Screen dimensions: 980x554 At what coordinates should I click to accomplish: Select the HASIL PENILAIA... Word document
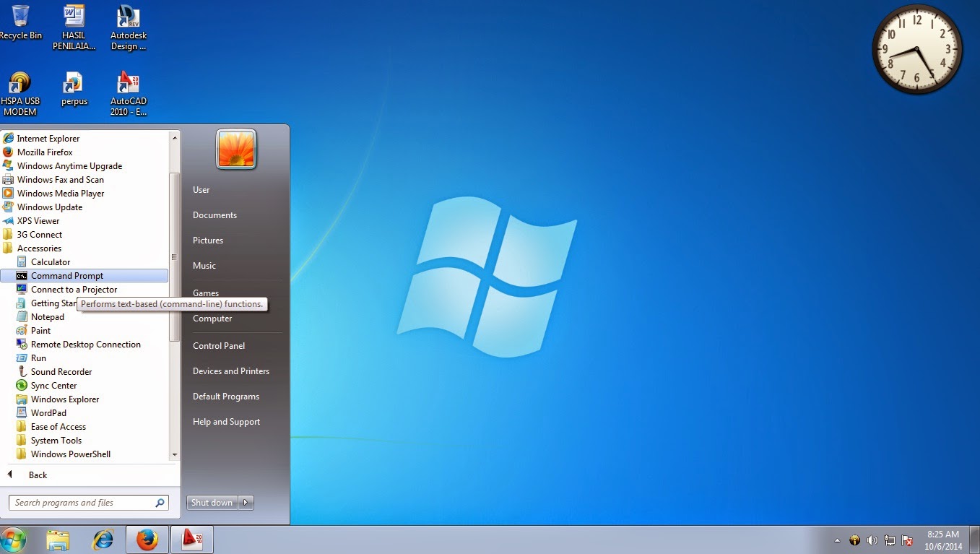74,27
